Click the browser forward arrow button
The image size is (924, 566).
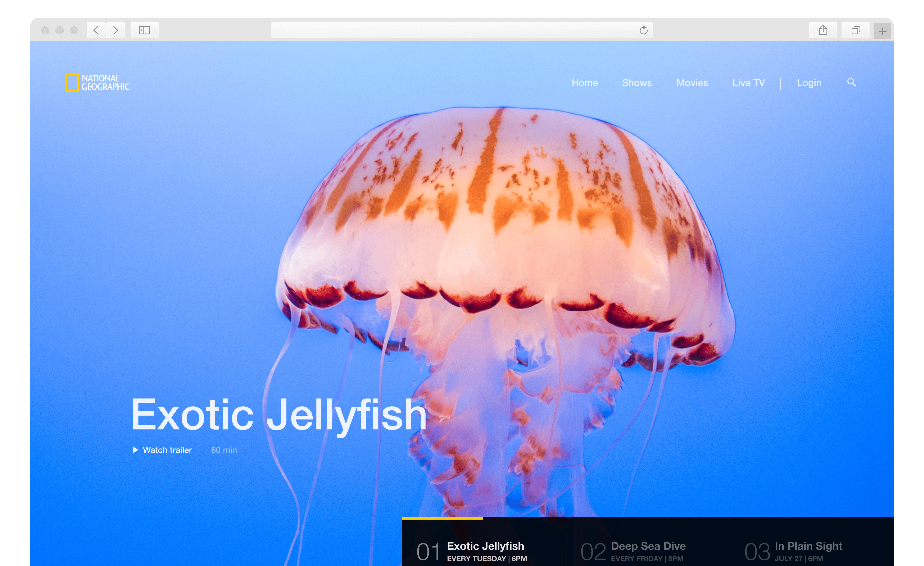(116, 30)
